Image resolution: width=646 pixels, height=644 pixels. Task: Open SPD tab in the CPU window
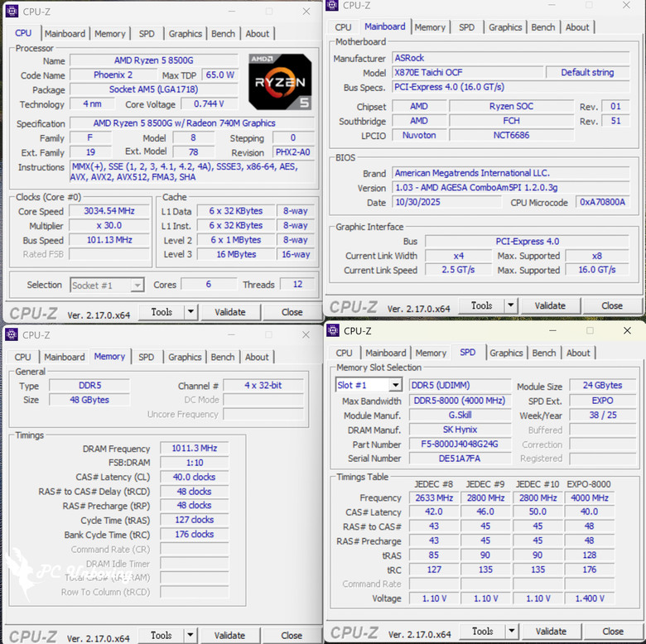click(x=147, y=34)
